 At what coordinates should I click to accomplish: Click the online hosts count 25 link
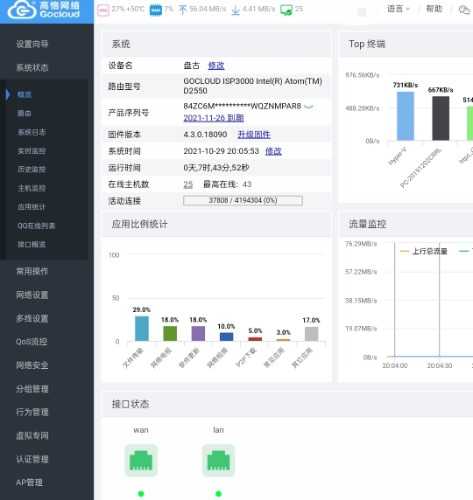pyautogui.click(x=188, y=184)
